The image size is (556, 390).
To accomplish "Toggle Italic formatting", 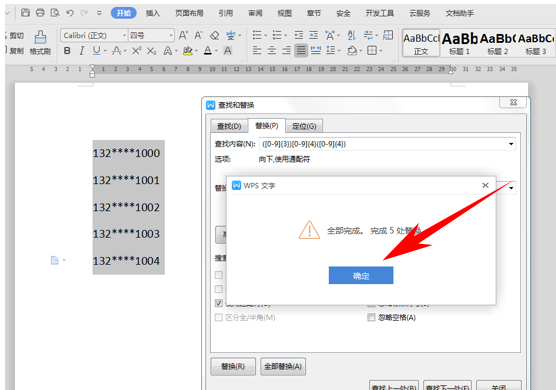I will (x=82, y=51).
